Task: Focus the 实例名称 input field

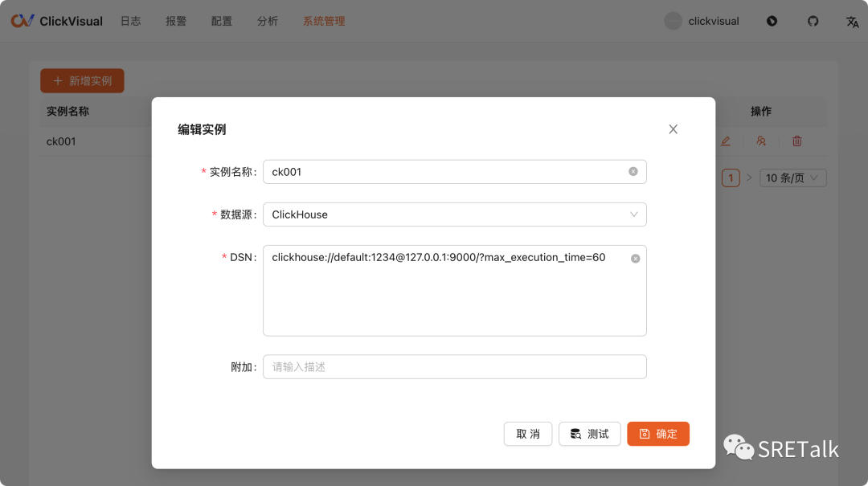Action: (x=454, y=172)
